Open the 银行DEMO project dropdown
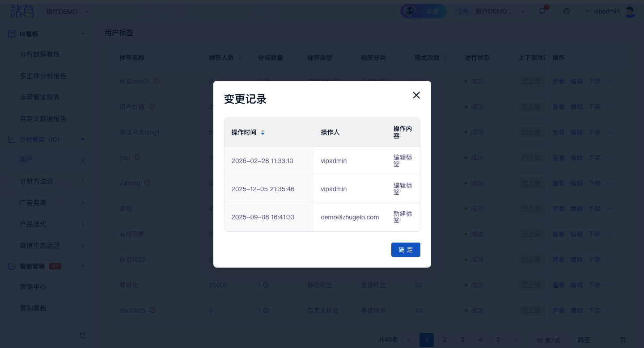This screenshot has width=644, height=348. pyautogui.click(x=68, y=12)
